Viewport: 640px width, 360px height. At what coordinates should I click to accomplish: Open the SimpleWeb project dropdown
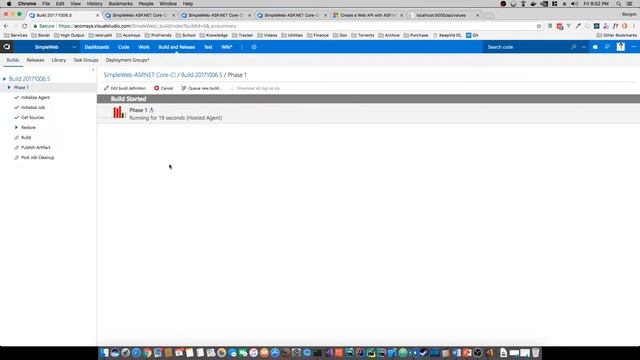(x=55, y=47)
